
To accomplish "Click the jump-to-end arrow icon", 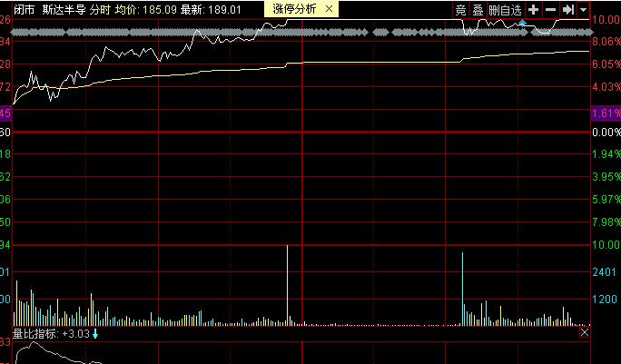I will point(568,10).
